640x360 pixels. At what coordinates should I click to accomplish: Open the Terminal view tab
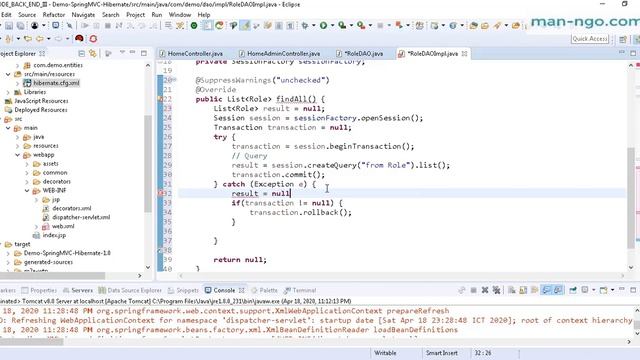tap(300, 290)
